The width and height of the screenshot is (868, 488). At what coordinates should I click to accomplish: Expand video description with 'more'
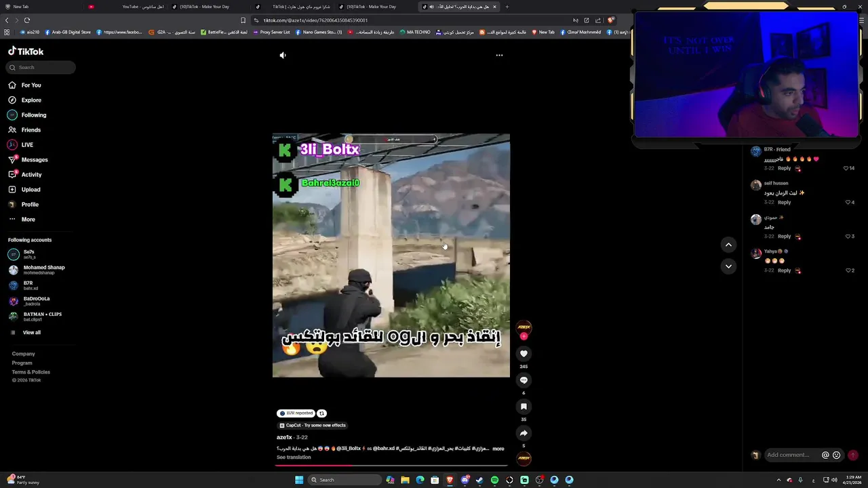(498, 449)
